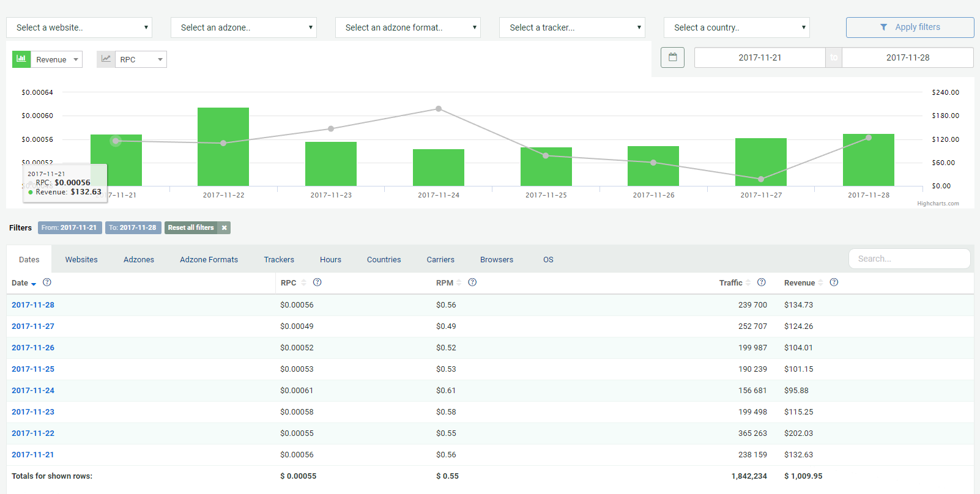The width and height of the screenshot is (980, 494).
Task: Click the help icon next to Revenue column
Action: (834, 282)
